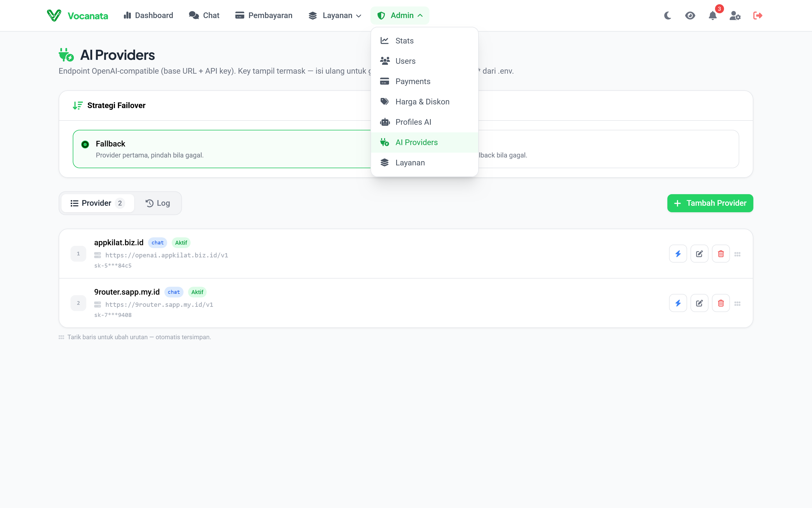Open Pembayaran nav link

[264, 16]
